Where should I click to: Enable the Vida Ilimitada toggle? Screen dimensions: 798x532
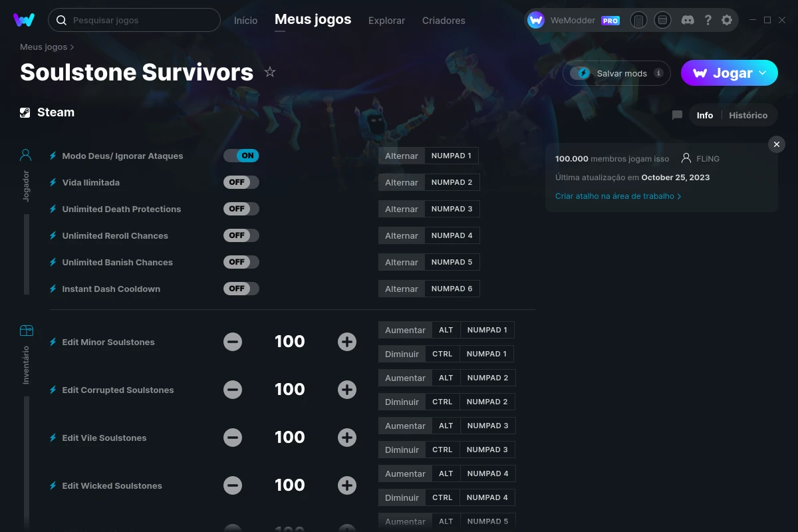(x=241, y=182)
